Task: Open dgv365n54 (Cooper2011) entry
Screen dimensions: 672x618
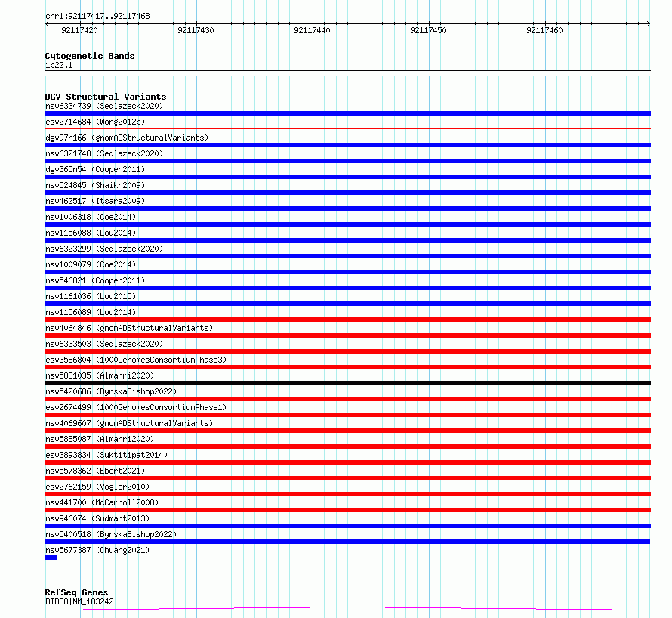Action: click(95, 169)
